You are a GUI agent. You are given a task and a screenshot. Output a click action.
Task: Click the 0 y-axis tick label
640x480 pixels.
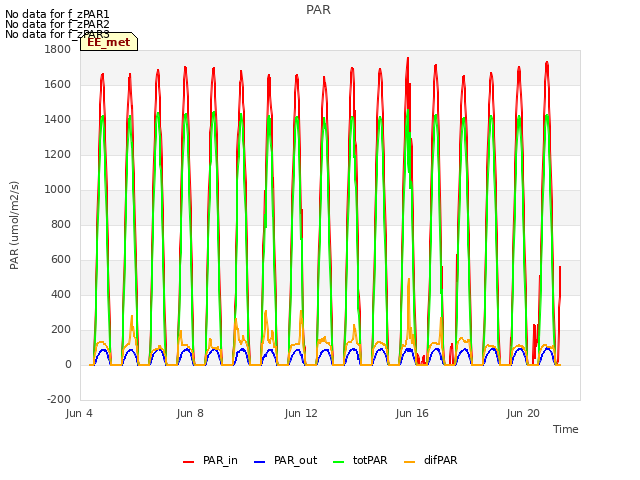tap(68, 364)
